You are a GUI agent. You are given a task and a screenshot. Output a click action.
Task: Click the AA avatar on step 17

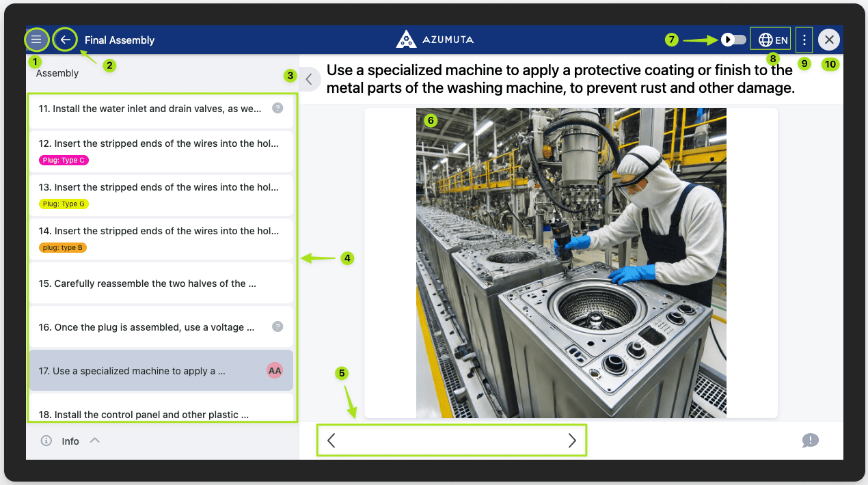pyautogui.click(x=275, y=371)
